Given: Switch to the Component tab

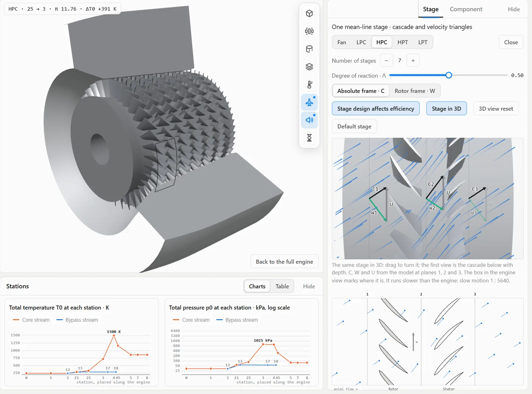Looking at the screenshot, I should [466, 9].
